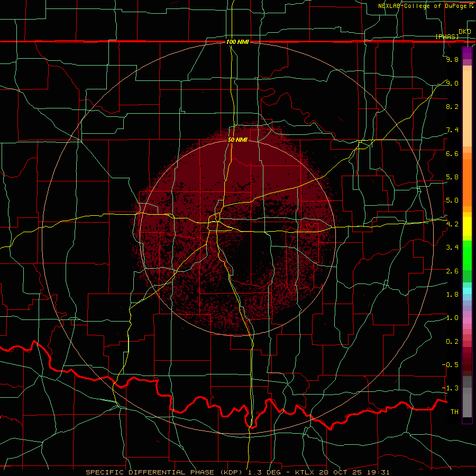The height and width of the screenshot is (476, 476).
Task: Click the -1.3 scale value
Action: point(450,388)
